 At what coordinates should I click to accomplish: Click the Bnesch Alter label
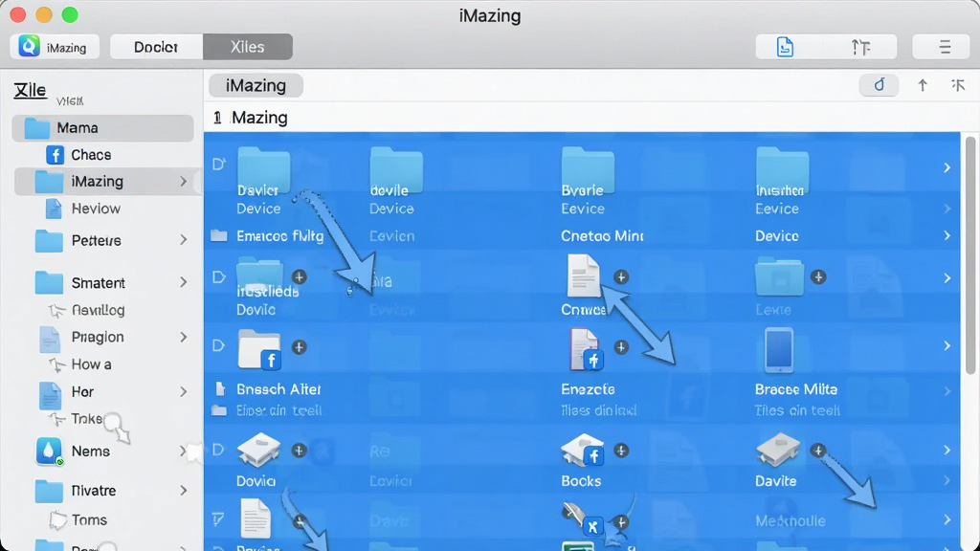pos(278,390)
